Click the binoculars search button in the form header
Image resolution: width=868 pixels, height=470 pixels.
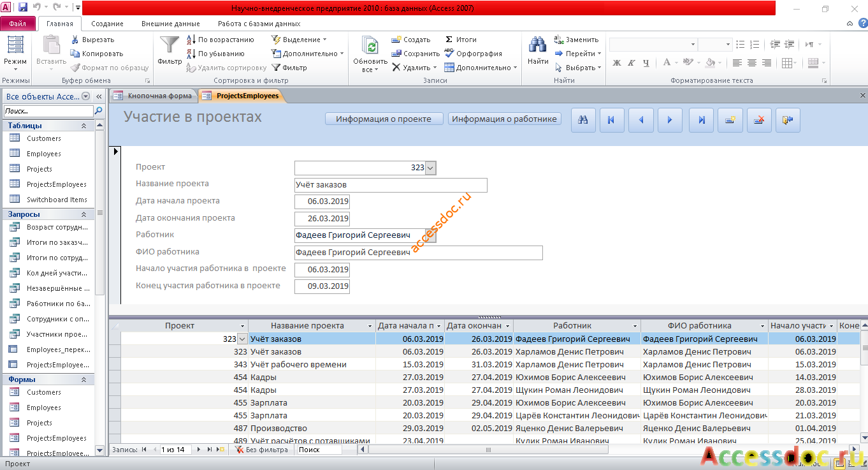[x=582, y=120]
